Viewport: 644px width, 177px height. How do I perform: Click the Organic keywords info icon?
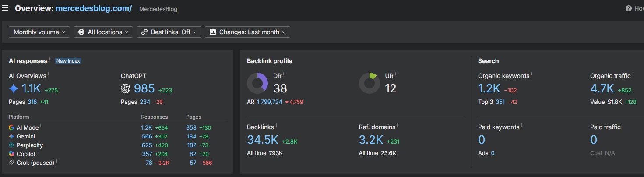531,74
